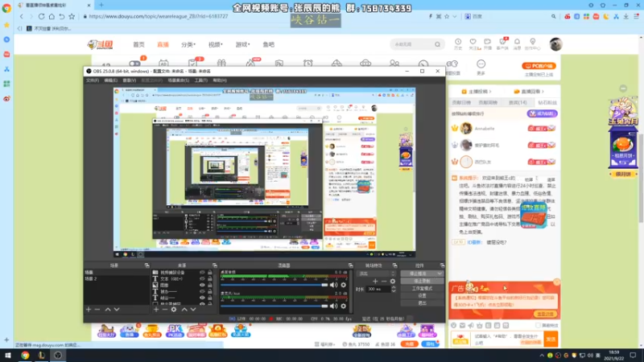
Task: Click the OBS stop recording button
Action: tap(422, 281)
